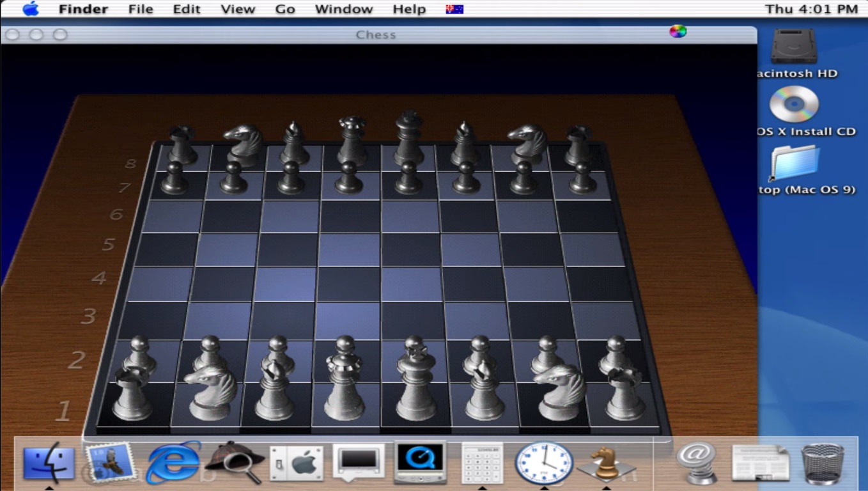This screenshot has height=491, width=868.
Task: Open the View menu
Action: point(238,9)
